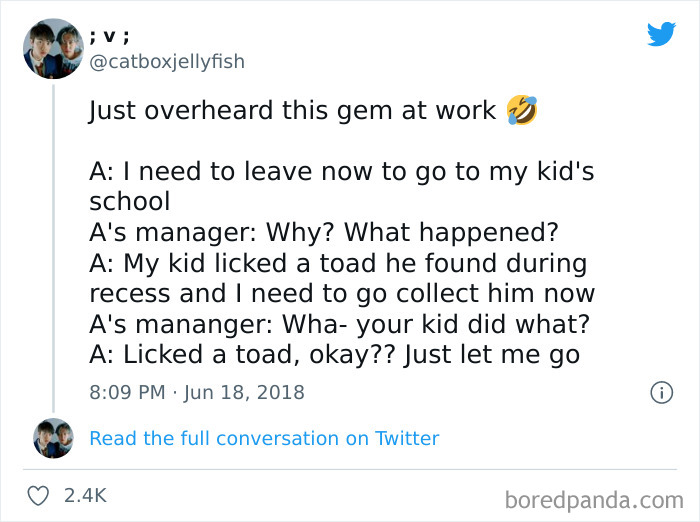Image resolution: width=700 pixels, height=522 pixels.
Task: Click the "Just overheard this gem at work" text
Action: point(292,111)
